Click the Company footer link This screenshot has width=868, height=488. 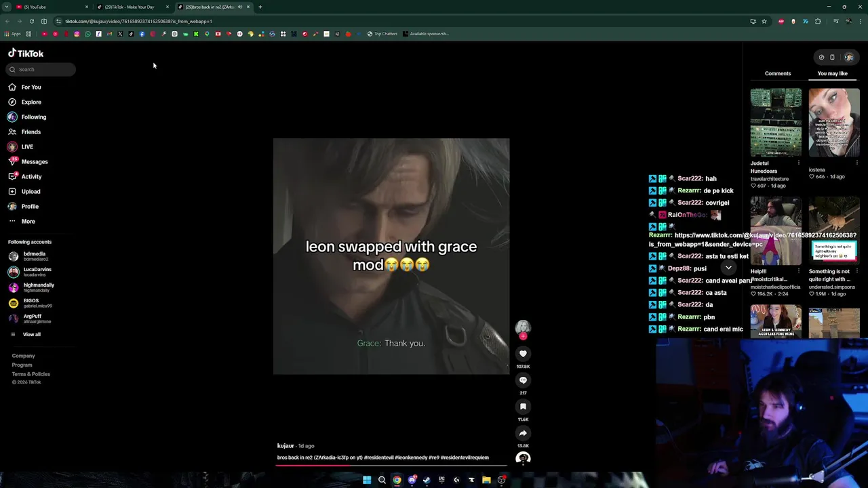click(23, 356)
